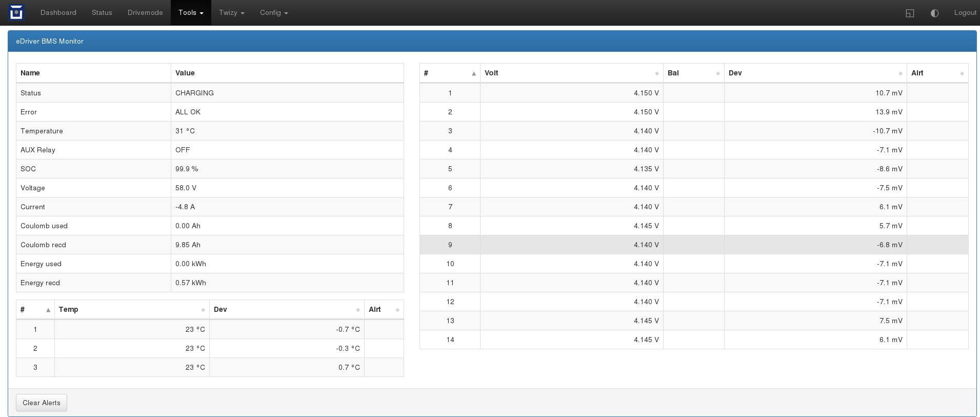Viewport: 980px width, 417px height.
Task: Sort cell table by Volt column
Action: pos(571,73)
